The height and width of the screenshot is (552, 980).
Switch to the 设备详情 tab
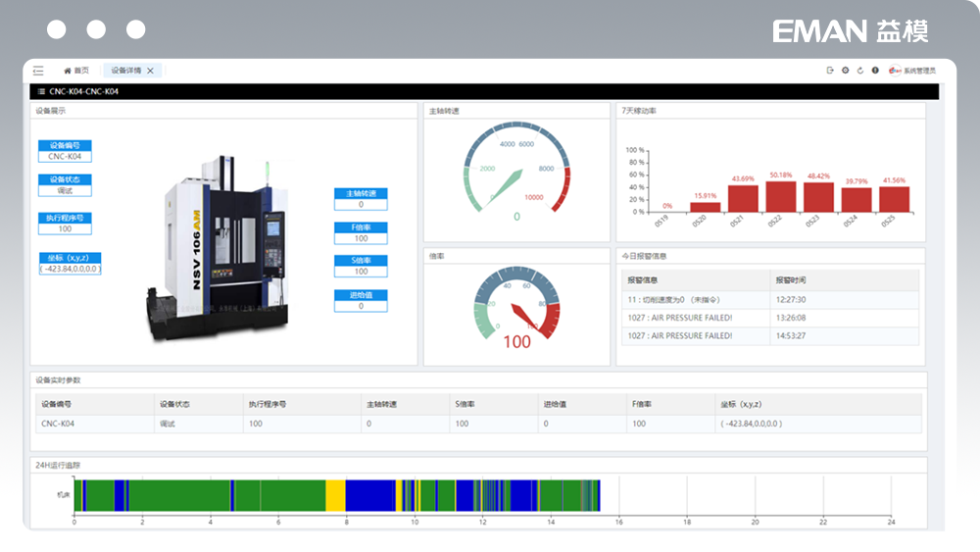[x=125, y=71]
